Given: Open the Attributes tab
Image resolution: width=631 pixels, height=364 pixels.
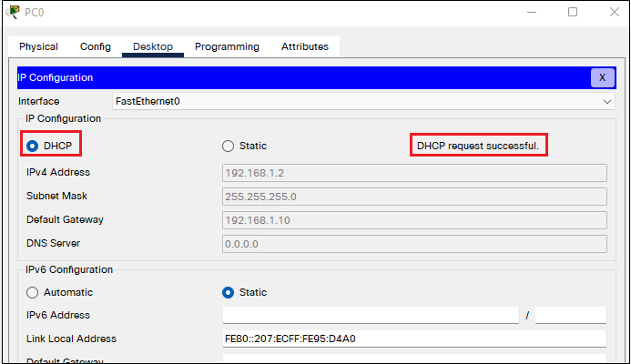Looking at the screenshot, I should tap(305, 46).
